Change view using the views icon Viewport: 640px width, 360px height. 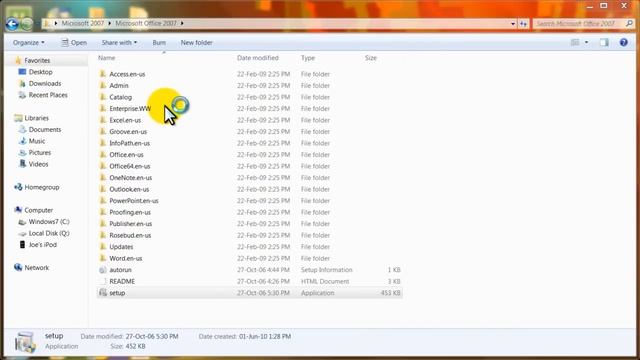click(575, 42)
